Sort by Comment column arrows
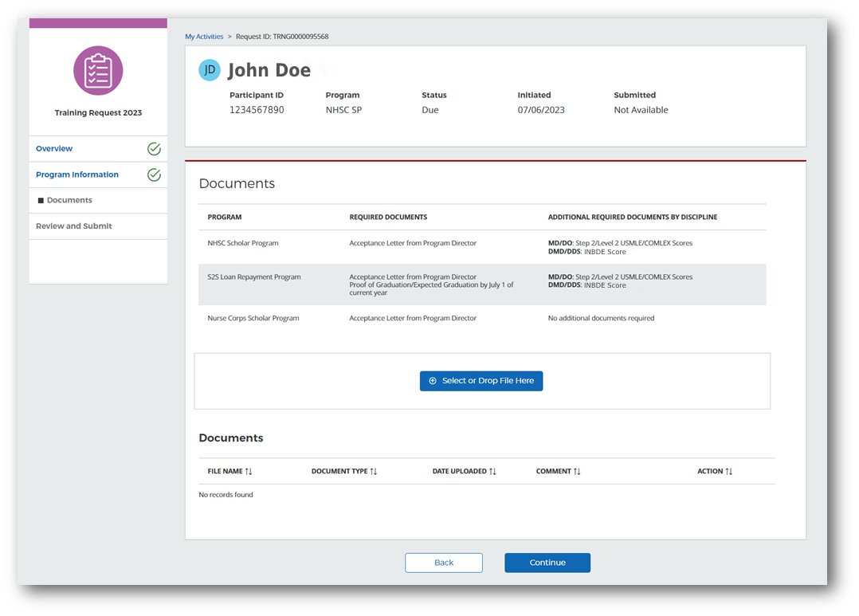The height and width of the screenshot is (616, 859). [577, 472]
